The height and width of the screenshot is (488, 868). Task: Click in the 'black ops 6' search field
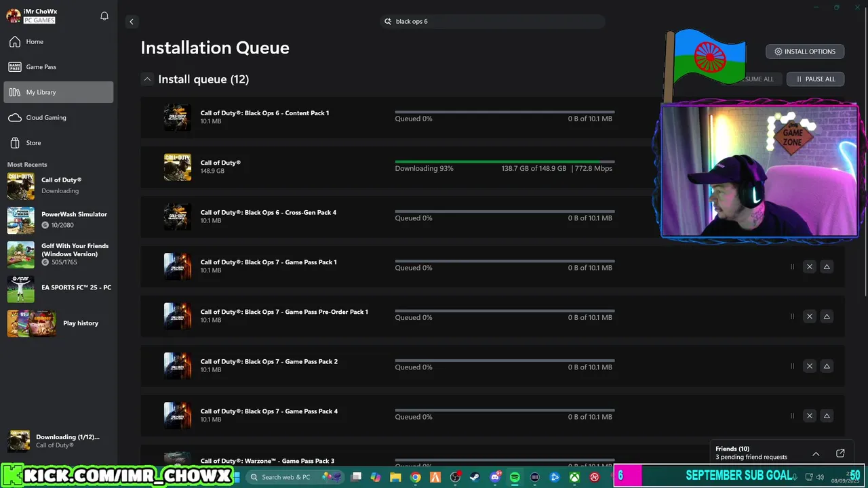coord(492,22)
